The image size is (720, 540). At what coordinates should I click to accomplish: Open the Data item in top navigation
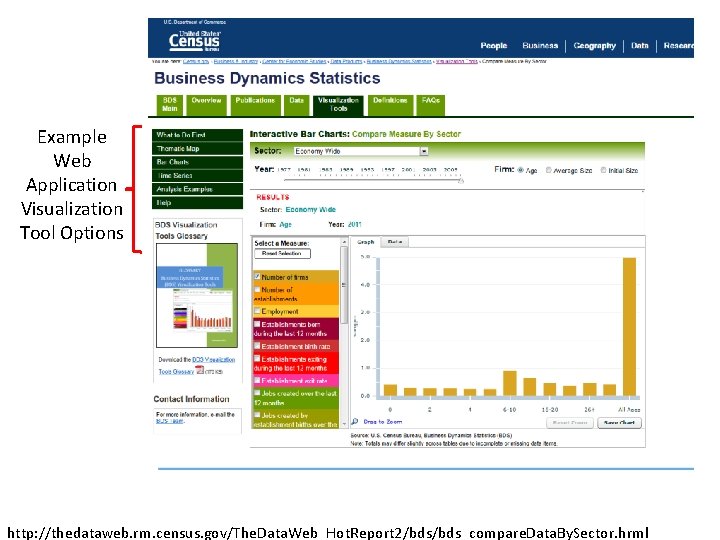pyautogui.click(x=640, y=45)
